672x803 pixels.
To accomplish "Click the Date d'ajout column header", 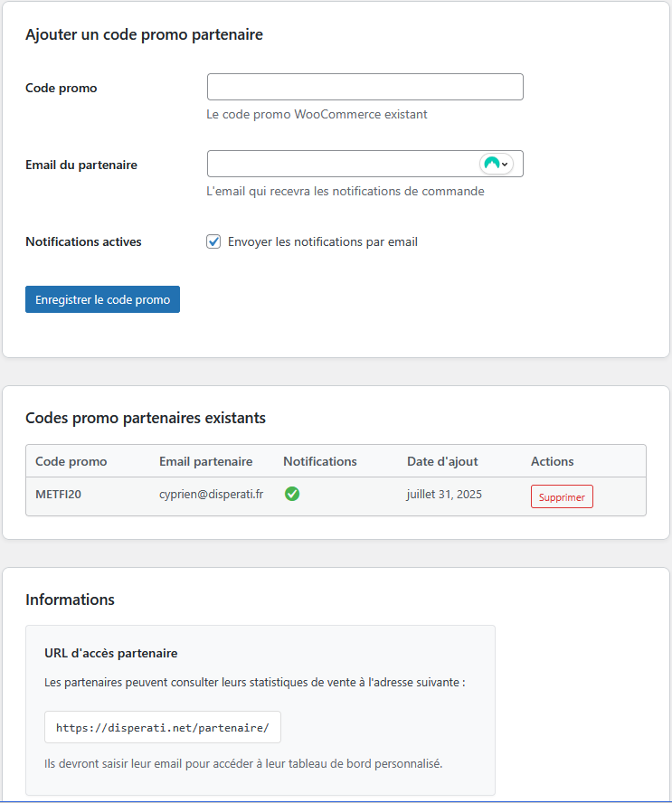I will point(442,461).
